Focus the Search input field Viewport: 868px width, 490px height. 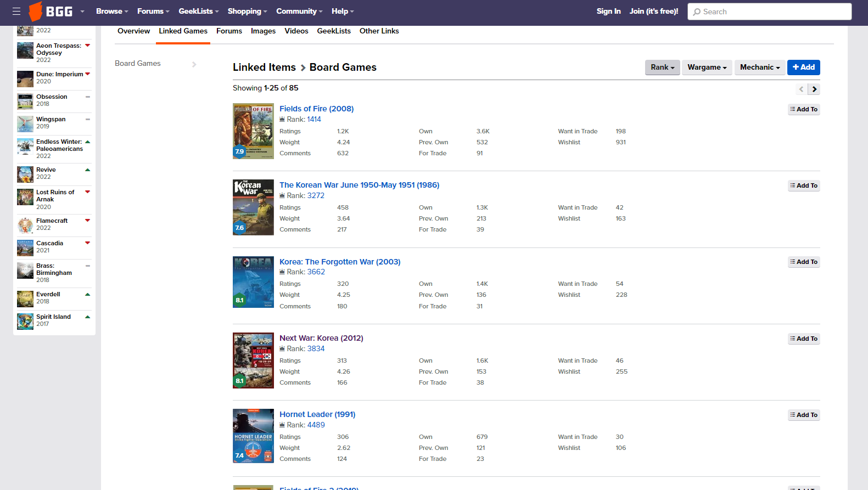[770, 12]
